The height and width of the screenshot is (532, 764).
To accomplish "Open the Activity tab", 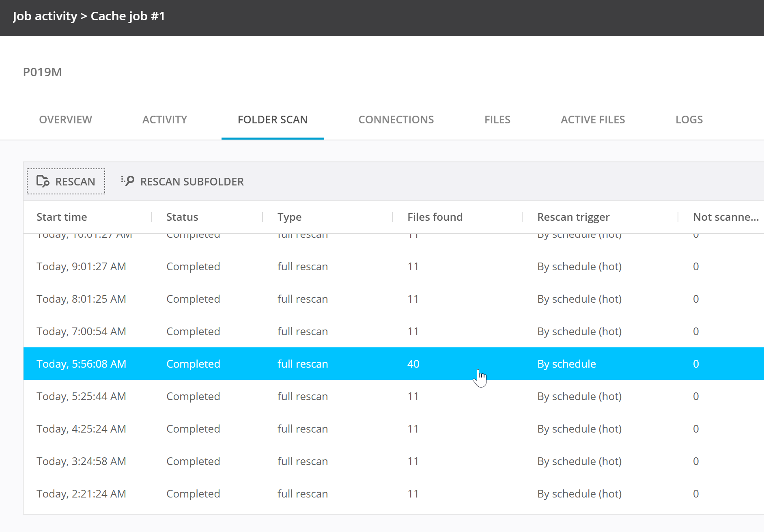I will point(164,120).
